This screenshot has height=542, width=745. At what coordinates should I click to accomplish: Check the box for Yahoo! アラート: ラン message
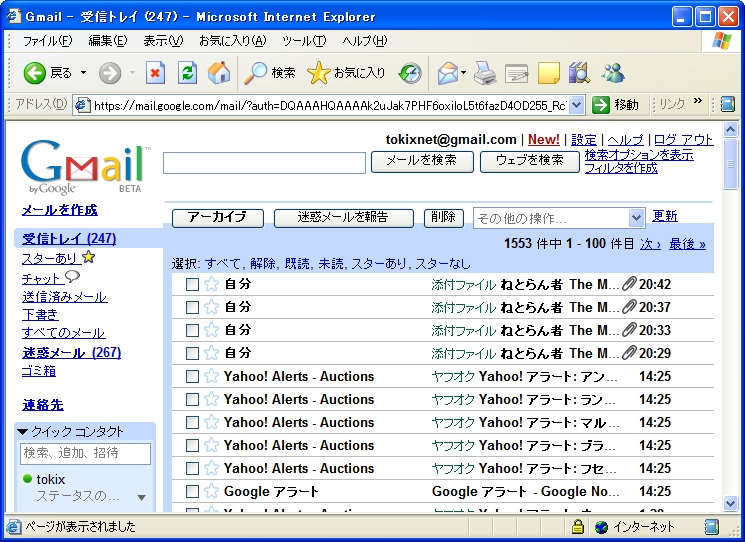click(x=192, y=399)
